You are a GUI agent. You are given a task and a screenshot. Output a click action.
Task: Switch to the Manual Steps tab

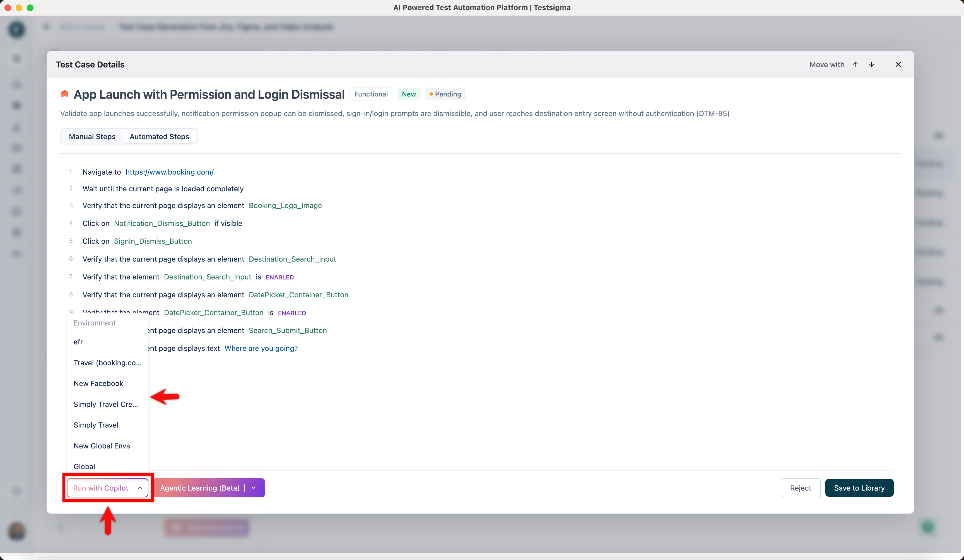click(92, 137)
